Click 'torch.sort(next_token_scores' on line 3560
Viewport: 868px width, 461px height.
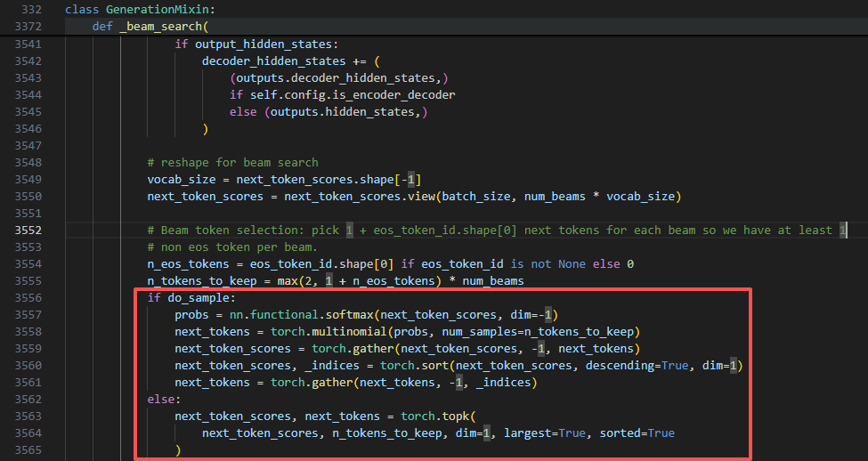click(x=476, y=365)
